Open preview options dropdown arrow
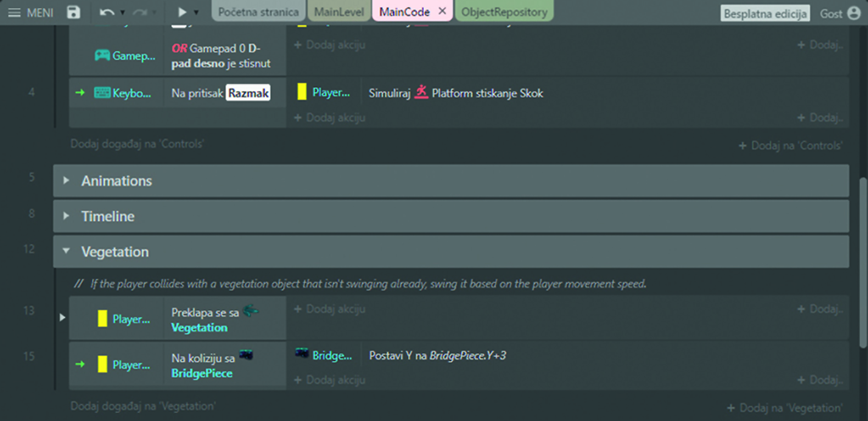This screenshot has height=421, width=868. (x=196, y=13)
